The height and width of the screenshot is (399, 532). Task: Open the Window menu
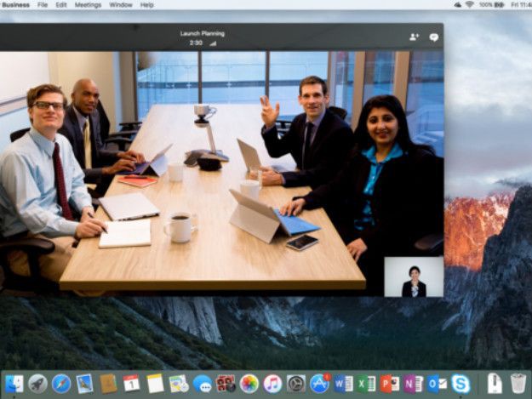(121, 5)
